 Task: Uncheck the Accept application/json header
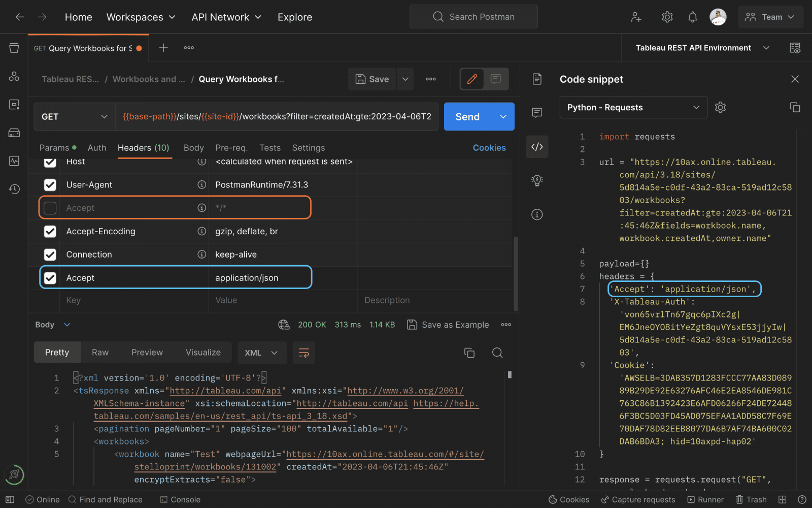point(50,278)
